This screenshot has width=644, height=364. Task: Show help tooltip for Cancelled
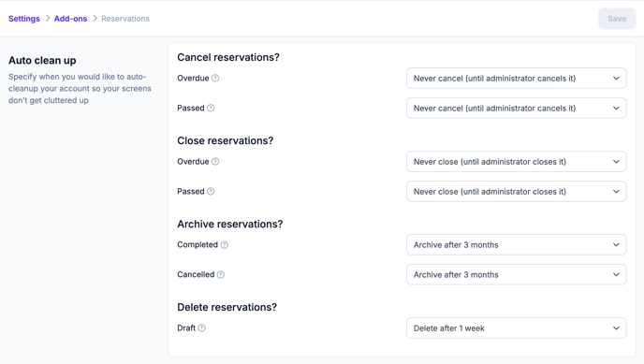[x=221, y=274]
